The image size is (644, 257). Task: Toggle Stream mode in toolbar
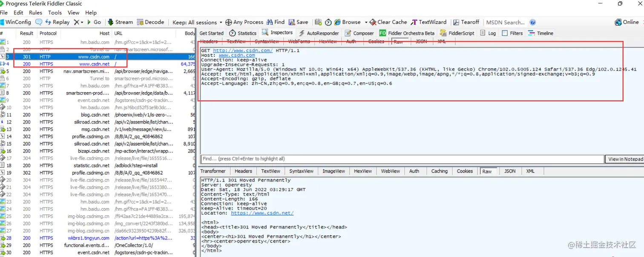pos(120,22)
